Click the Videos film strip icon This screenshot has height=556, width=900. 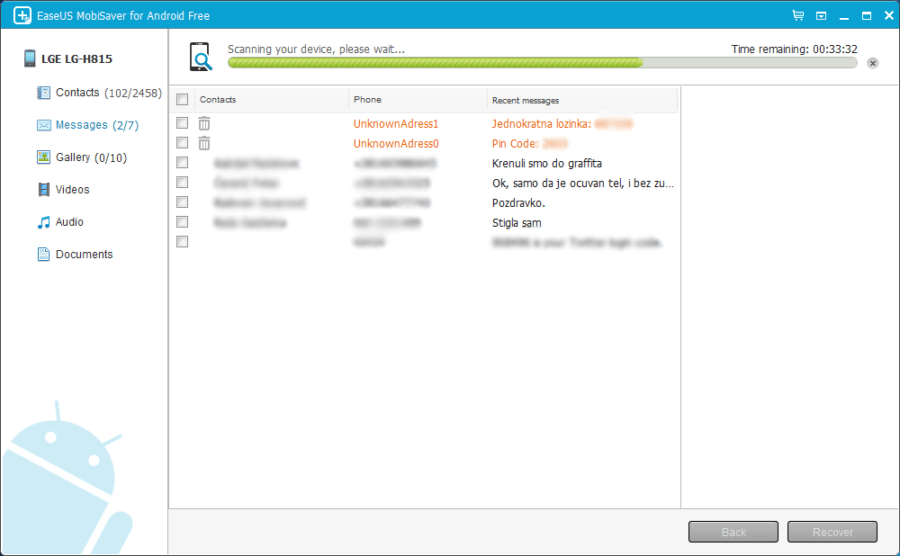[44, 189]
